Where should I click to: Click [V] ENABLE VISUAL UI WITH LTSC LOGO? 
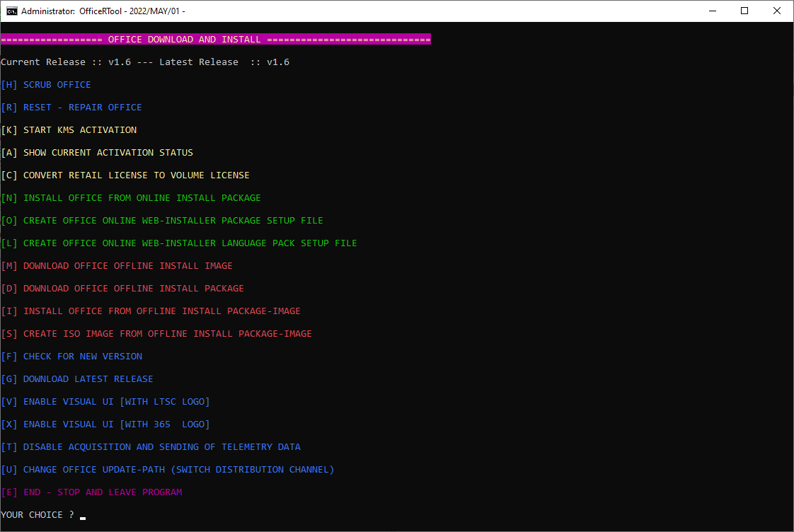(105, 402)
